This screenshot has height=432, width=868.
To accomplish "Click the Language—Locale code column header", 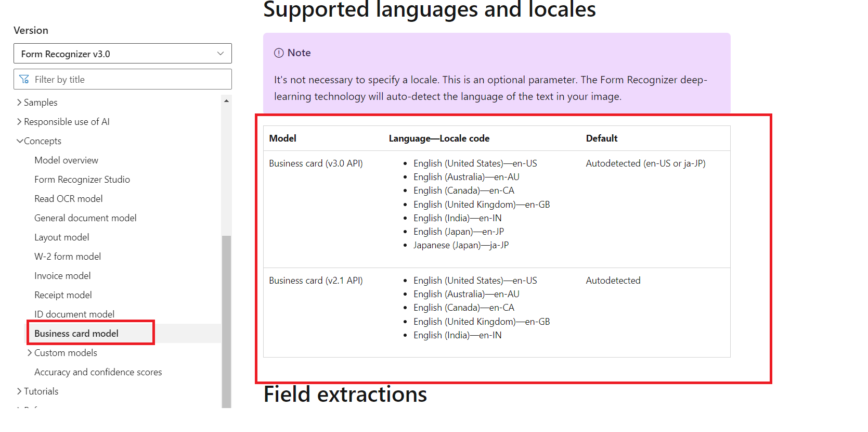I will click(439, 138).
